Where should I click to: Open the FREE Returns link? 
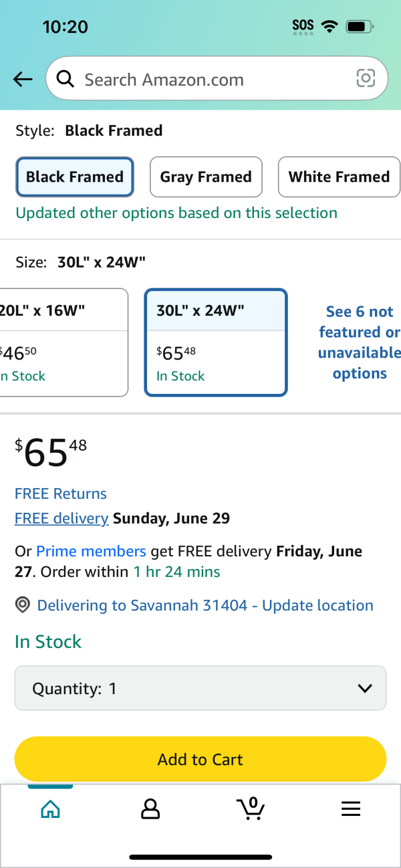[x=61, y=494]
